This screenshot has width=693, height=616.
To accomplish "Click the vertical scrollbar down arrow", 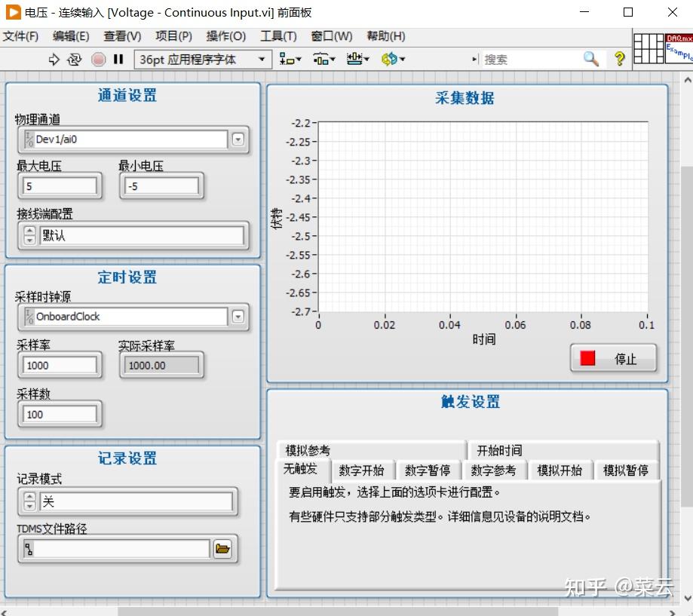I will [x=687, y=598].
